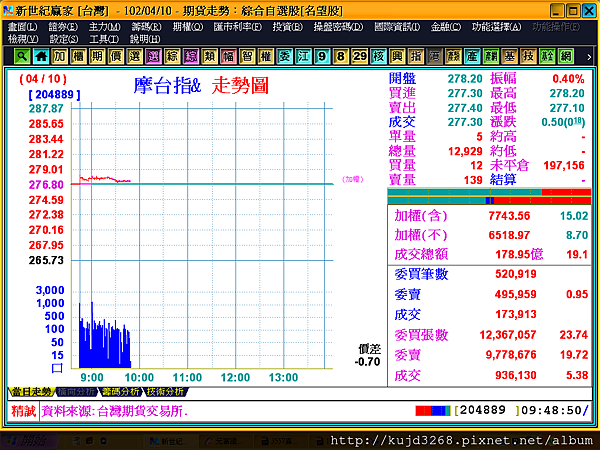
Task: Select the magenta 選 toolbar icon
Action: pyautogui.click(x=153, y=57)
